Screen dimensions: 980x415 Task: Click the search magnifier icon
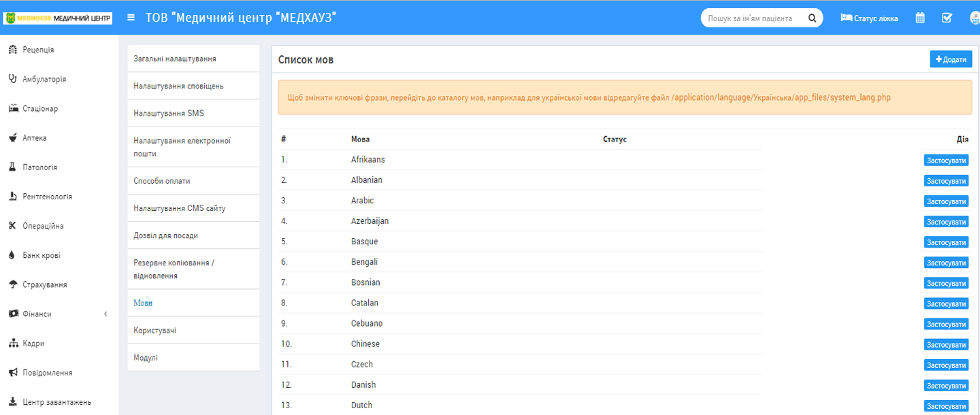pyautogui.click(x=812, y=18)
